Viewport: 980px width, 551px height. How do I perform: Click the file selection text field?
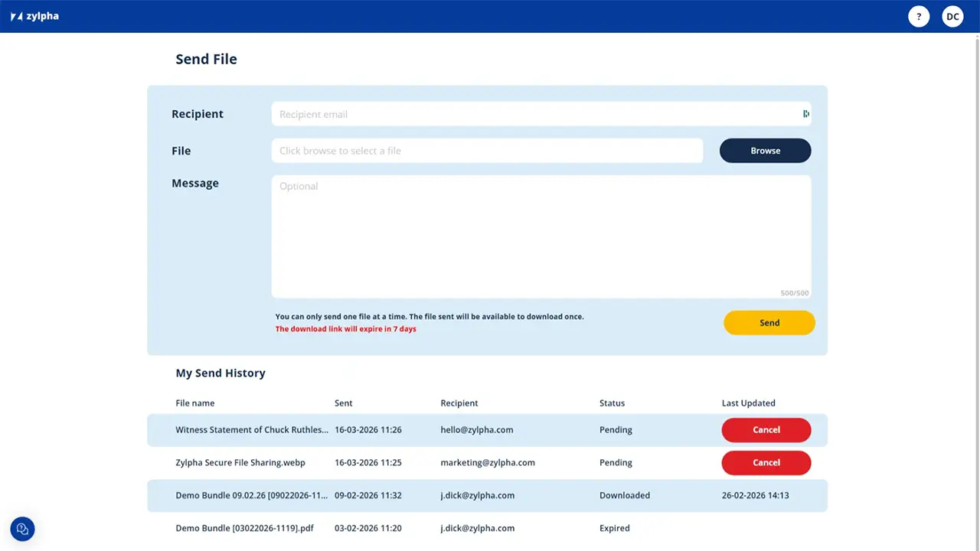[487, 150]
